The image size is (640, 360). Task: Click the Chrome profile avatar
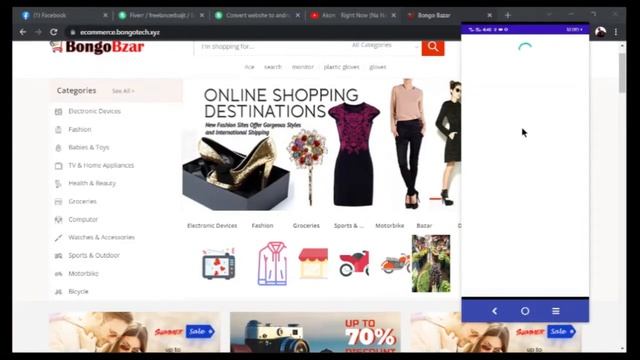tap(600, 32)
